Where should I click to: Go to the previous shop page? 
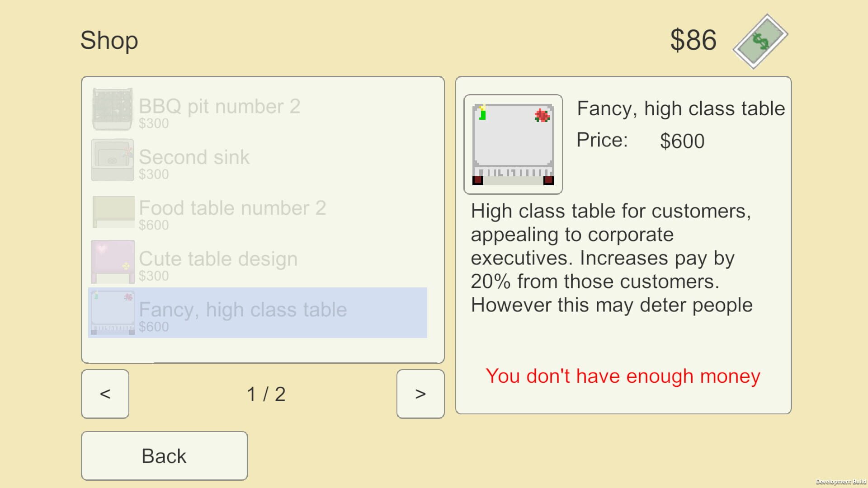point(105,394)
